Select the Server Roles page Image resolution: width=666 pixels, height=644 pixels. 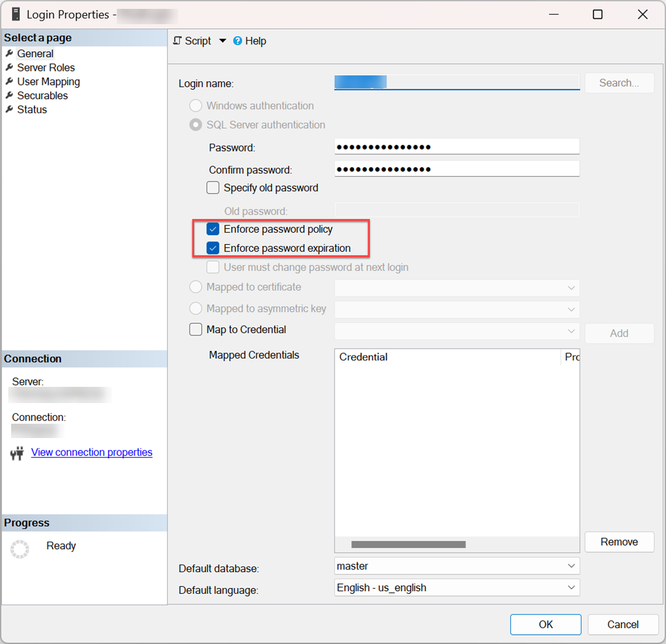[x=46, y=67]
